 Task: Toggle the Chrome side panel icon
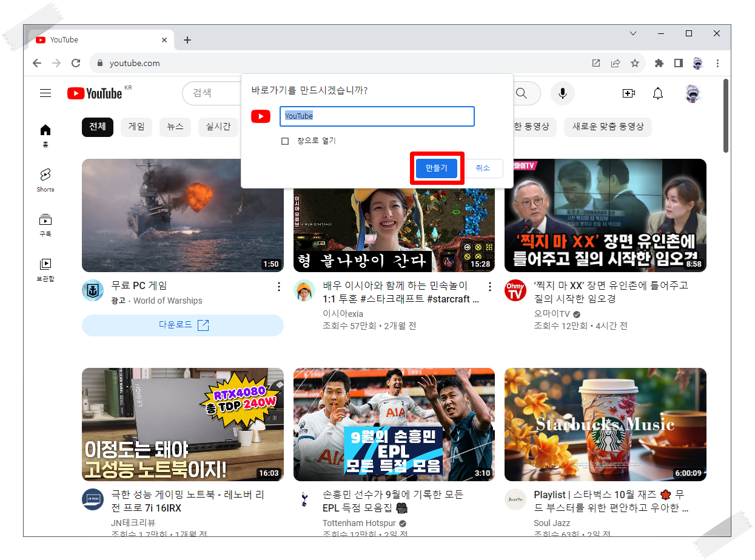click(x=679, y=63)
